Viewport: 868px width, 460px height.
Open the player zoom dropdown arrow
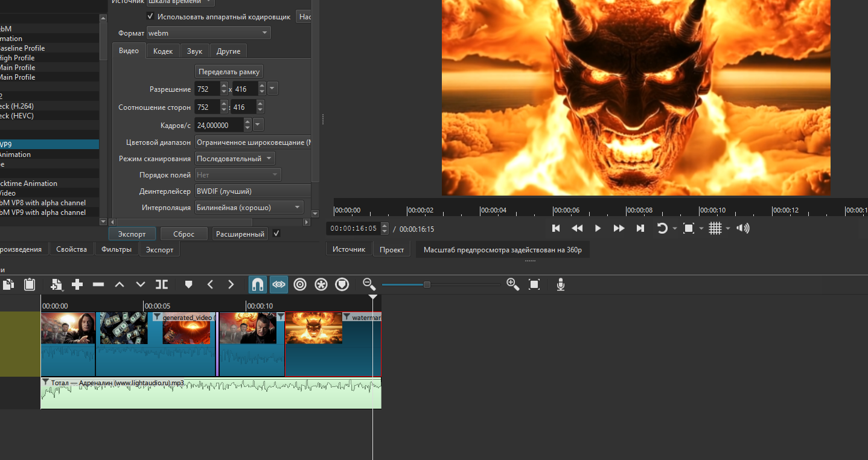tap(701, 229)
